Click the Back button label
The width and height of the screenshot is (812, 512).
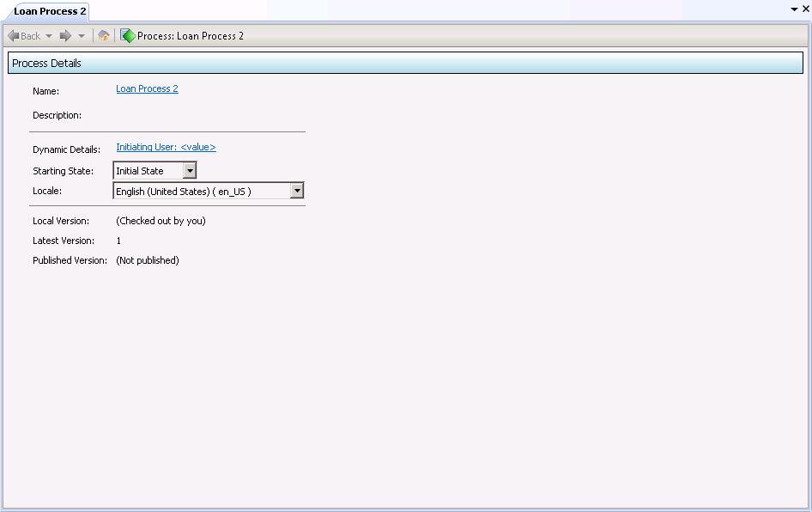tap(31, 36)
